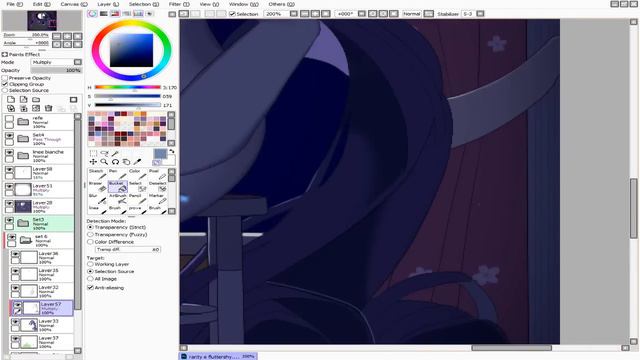Choose the Blur tool
The width and height of the screenshot is (640, 360).
[98, 198]
